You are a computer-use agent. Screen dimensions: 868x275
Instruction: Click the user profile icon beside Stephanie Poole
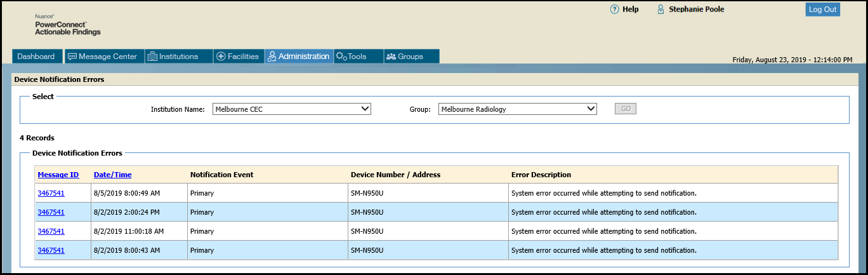point(661,10)
